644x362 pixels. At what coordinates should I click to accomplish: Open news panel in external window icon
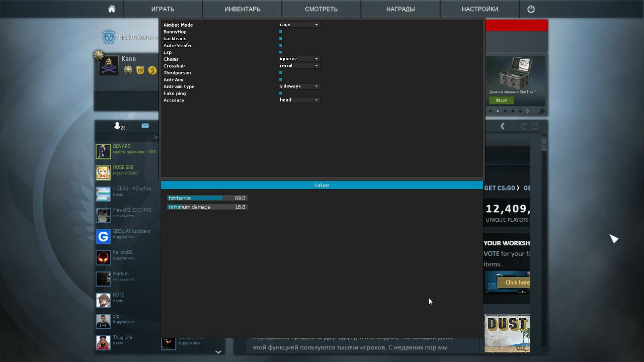(x=535, y=126)
